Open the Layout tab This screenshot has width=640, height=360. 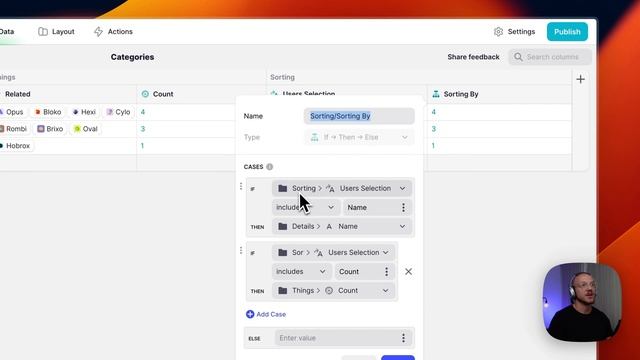(56, 31)
